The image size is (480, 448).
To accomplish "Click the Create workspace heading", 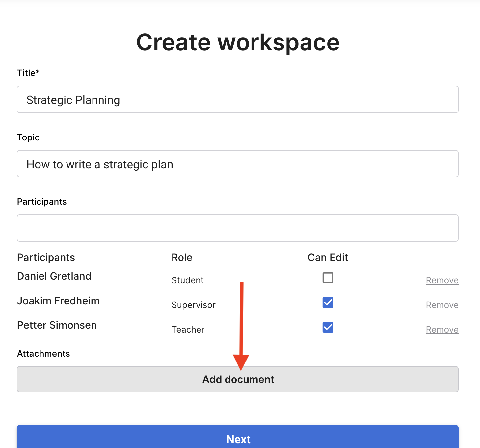I will (238, 42).
